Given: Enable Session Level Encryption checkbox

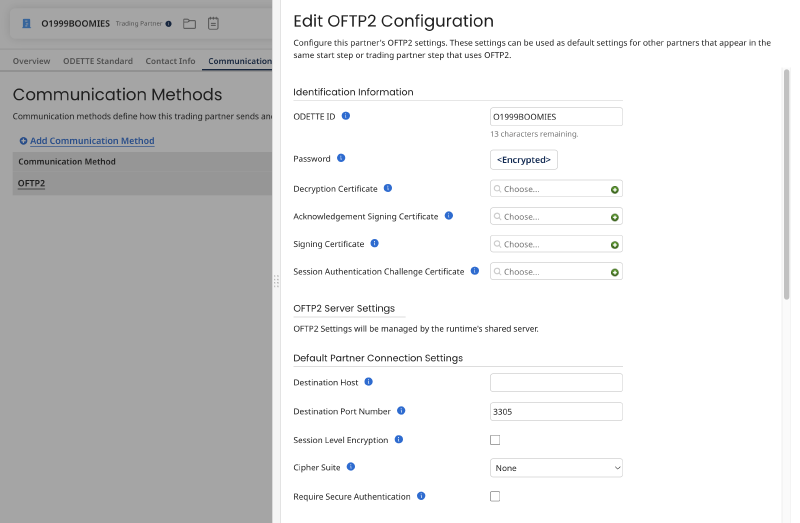Looking at the screenshot, I should pos(495,440).
